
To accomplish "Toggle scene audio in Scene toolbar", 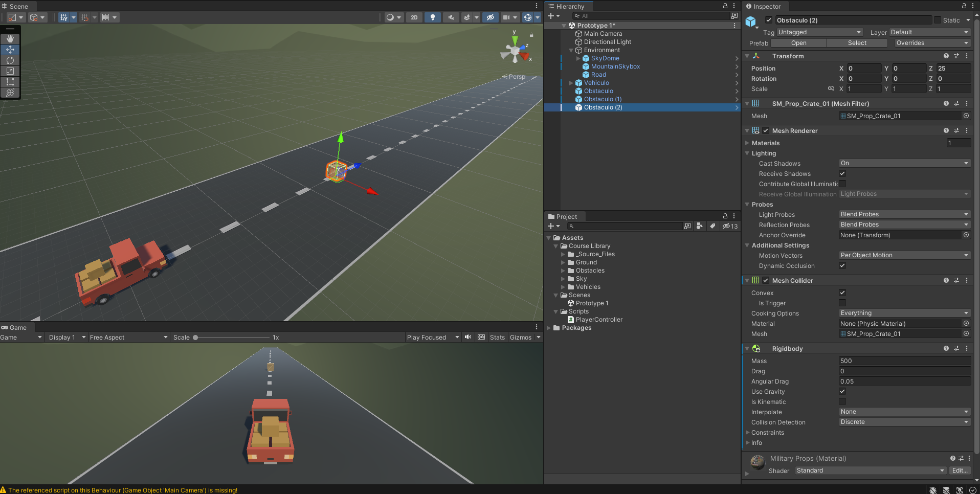I will tap(451, 17).
